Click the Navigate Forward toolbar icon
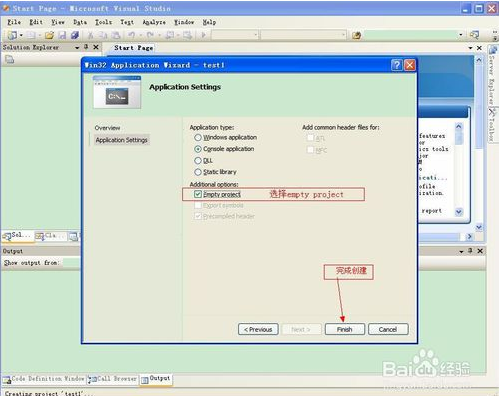 tap(187, 35)
